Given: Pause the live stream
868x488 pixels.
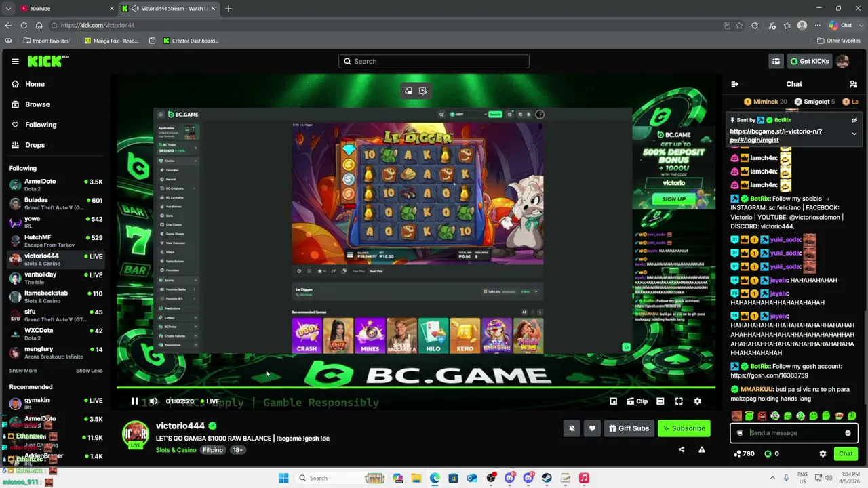Looking at the screenshot, I should [134, 401].
